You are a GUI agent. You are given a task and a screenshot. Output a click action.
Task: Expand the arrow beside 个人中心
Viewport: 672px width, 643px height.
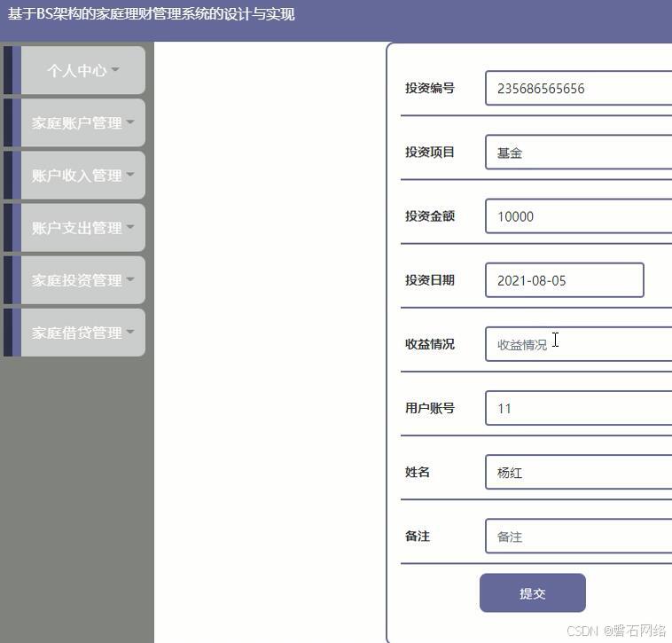115,69
